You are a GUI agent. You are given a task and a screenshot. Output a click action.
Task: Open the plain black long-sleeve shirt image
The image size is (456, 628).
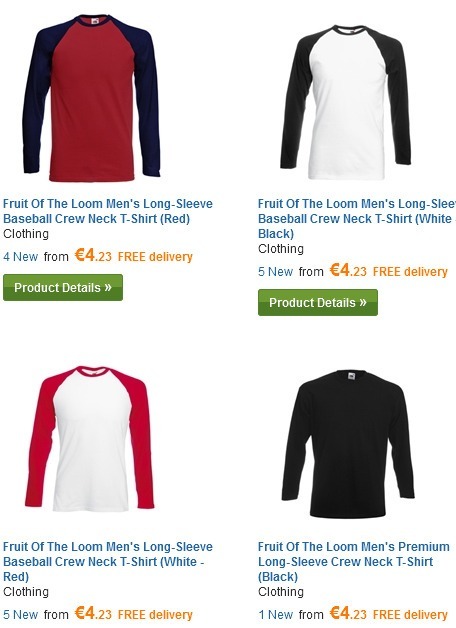point(348,444)
